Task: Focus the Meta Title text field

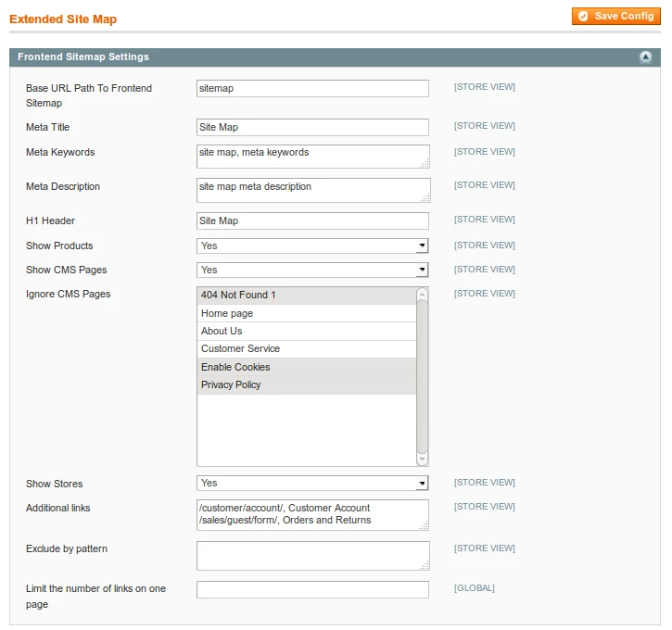Action: (x=312, y=127)
